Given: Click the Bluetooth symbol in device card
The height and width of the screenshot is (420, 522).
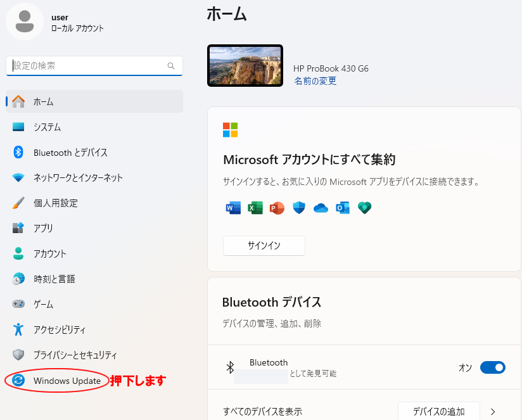Looking at the screenshot, I should pyautogui.click(x=230, y=367).
